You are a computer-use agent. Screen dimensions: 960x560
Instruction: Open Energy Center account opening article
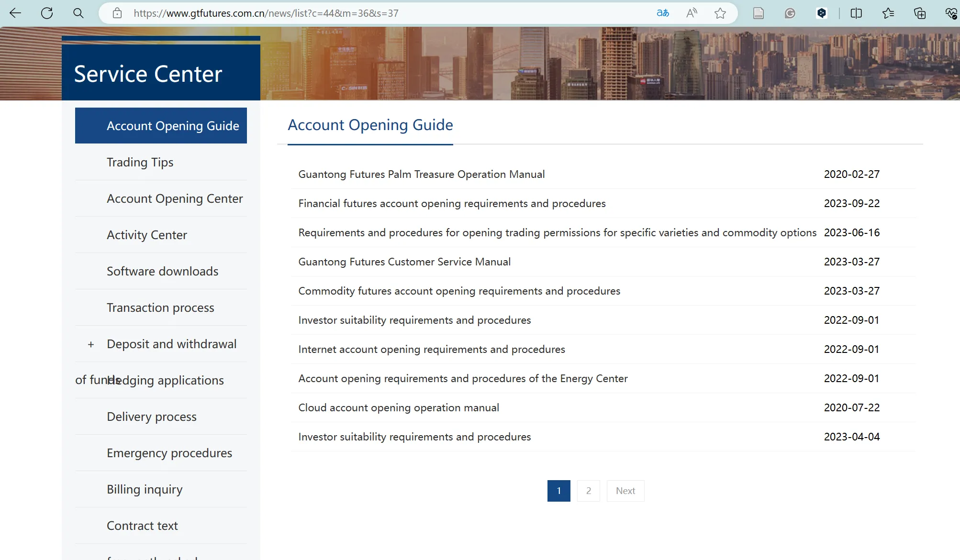(x=463, y=378)
